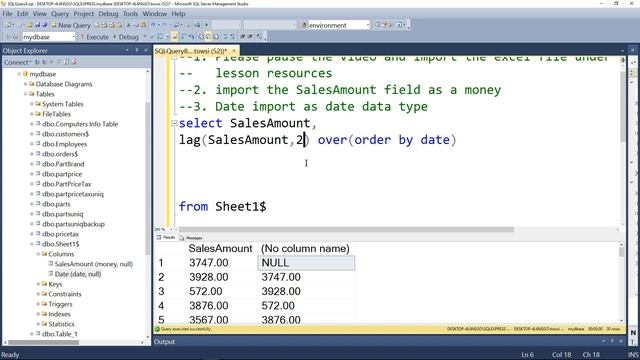Viewport: 640px width, 360px height.
Task: Select dbo.PartBrand table
Action: pyautogui.click(x=63, y=164)
